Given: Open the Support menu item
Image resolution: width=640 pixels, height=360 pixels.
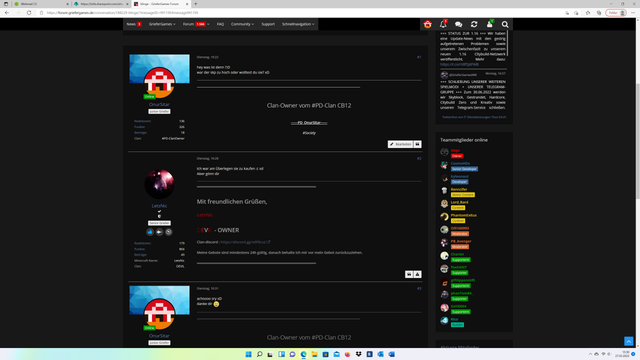Looking at the screenshot, I should pyautogui.click(x=268, y=24).
